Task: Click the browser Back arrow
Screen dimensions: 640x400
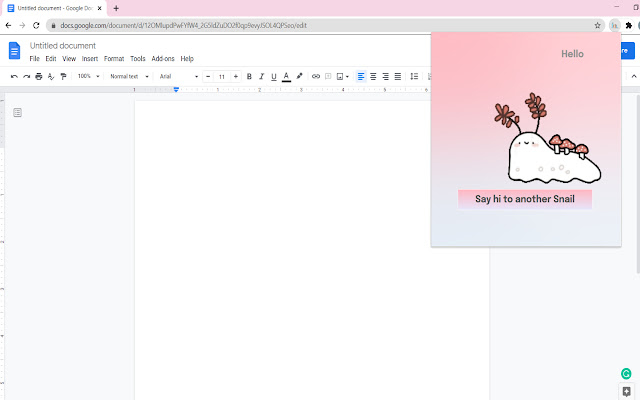Action: [x=8, y=25]
